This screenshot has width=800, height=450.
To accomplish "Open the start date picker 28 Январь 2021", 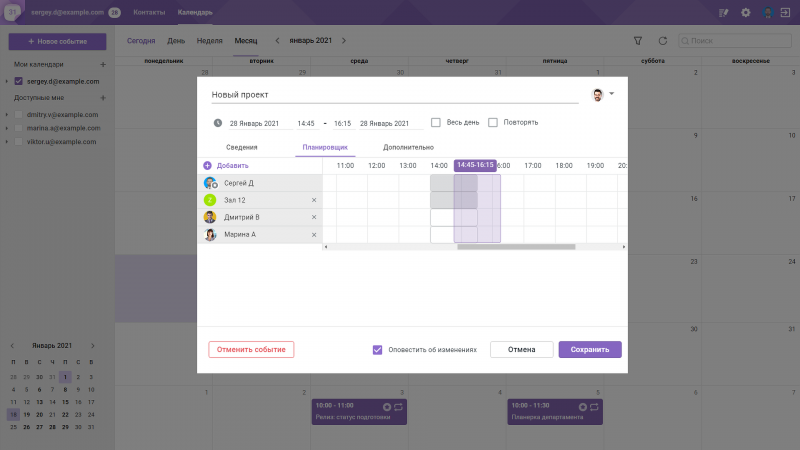I will [259, 124].
